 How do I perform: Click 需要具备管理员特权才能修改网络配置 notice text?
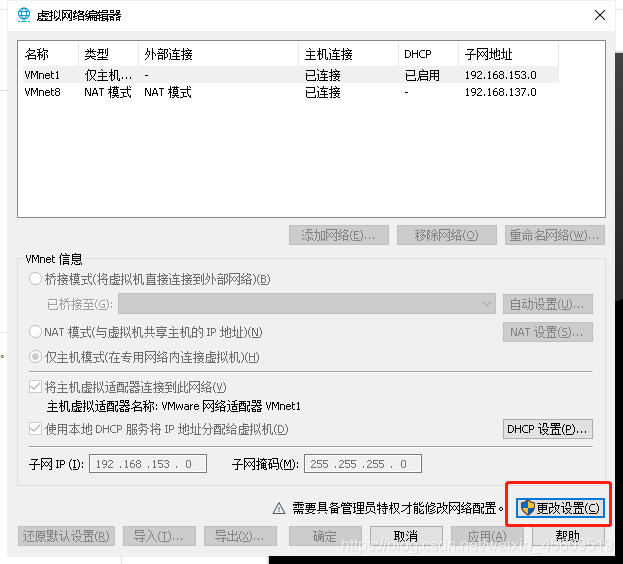click(398, 508)
